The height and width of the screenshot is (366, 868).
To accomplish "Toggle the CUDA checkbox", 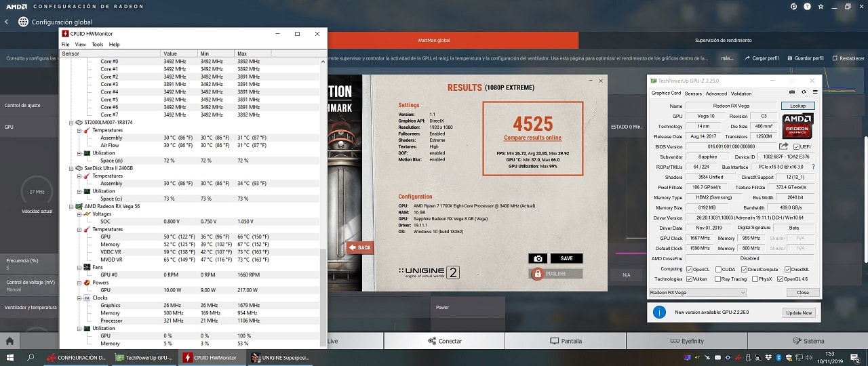I will [x=719, y=269].
